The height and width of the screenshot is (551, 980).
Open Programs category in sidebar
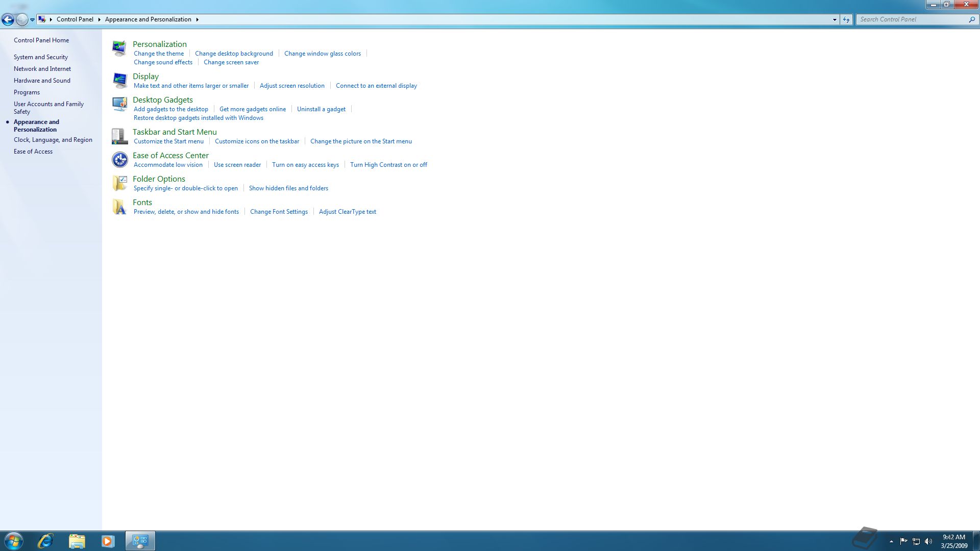coord(27,92)
